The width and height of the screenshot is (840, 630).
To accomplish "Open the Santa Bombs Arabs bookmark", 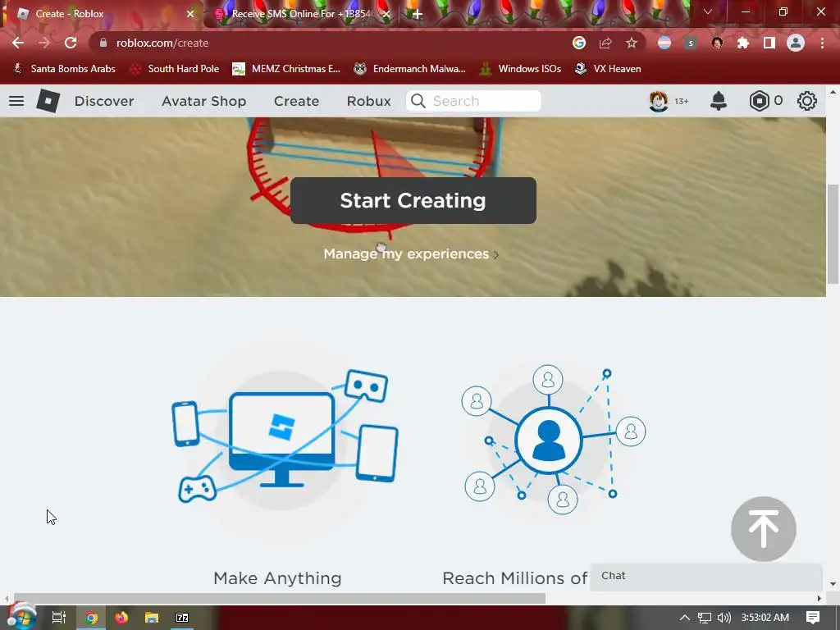I will click(x=64, y=69).
